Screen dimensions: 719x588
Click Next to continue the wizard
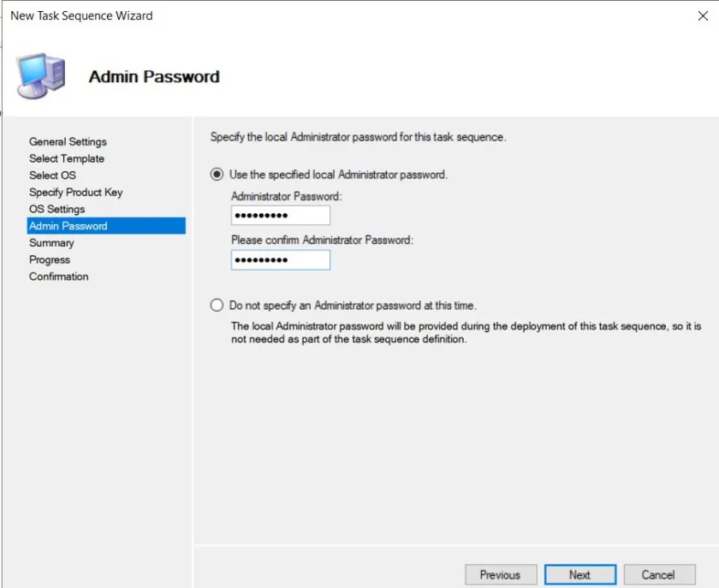579,574
